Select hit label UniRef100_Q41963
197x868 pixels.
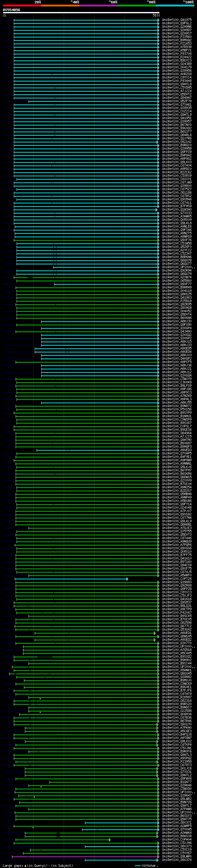click(x=176, y=297)
